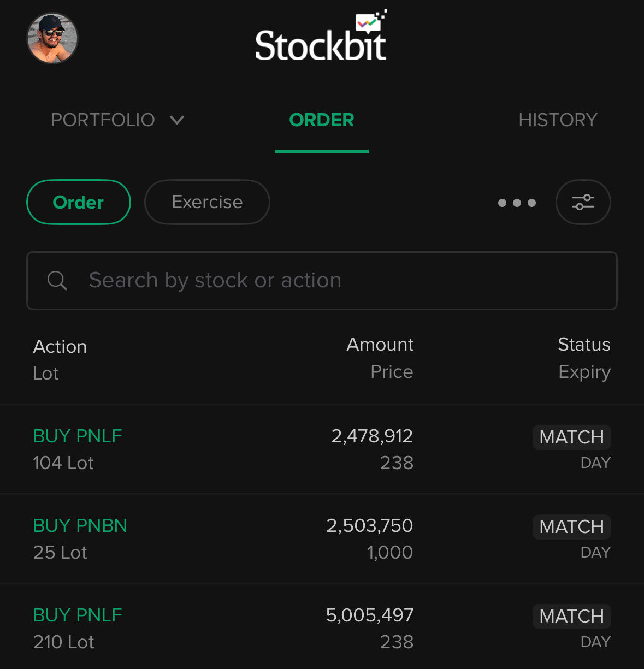The height and width of the screenshot is (669, 644).
Task: Click MATCH status of 104 Lot order
Action: [x=571, y=437]
